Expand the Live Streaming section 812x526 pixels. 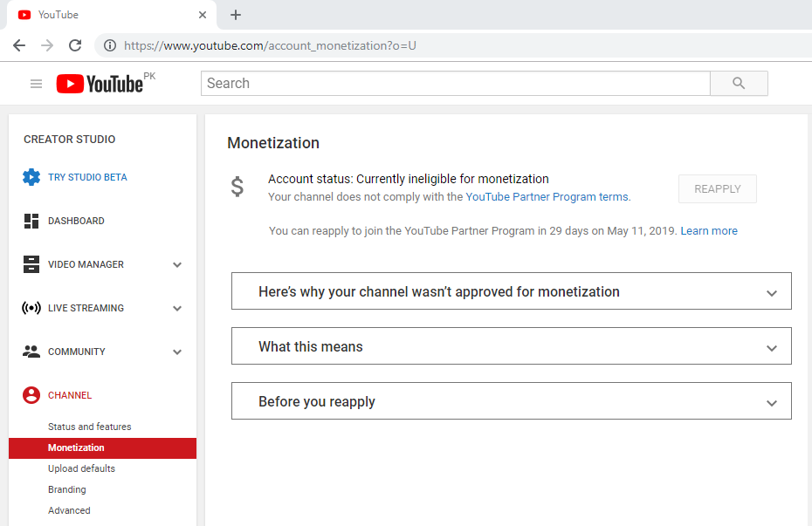pyautogui.click(x=177, y=308)
